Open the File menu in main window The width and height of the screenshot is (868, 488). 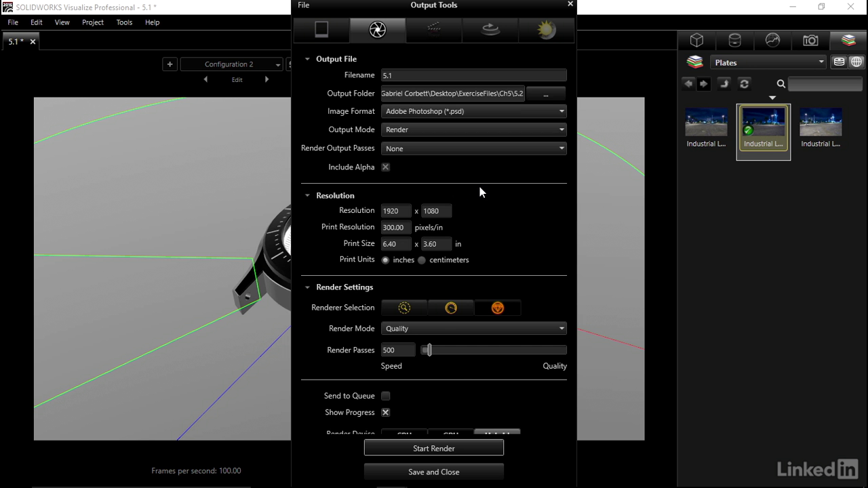(13, 22)
